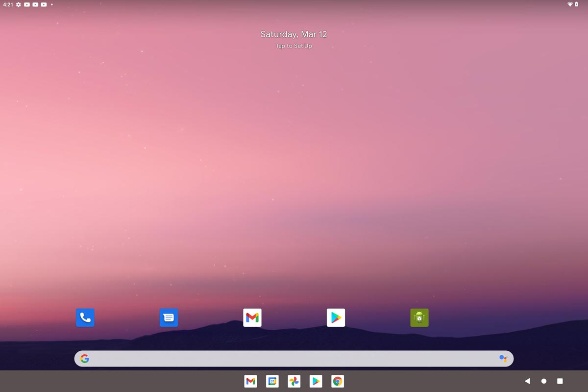The height and width of the screenshot is (392, 588).
Task: Open Play Store from home screen row
Action: pos(336,318)
